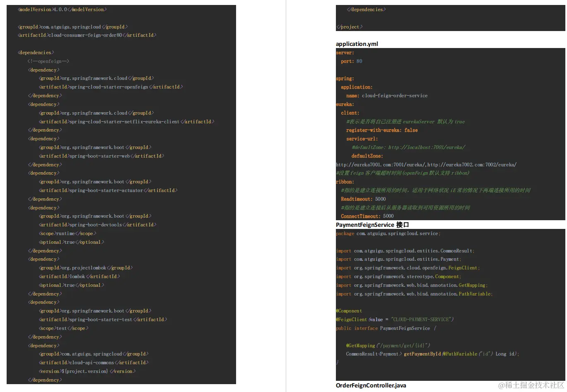Select the spring-boot-starter-test artifactId line
Image resolution: width=567 pixels, height=392 pixels.
tap(103, 320)
